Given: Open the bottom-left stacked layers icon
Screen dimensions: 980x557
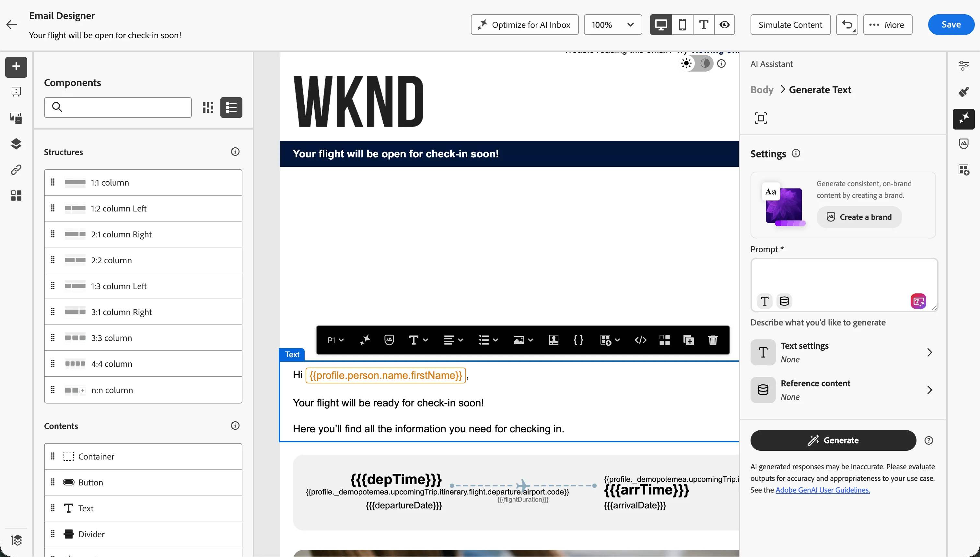Looking at the screenshot, I should tap(16, 540).
